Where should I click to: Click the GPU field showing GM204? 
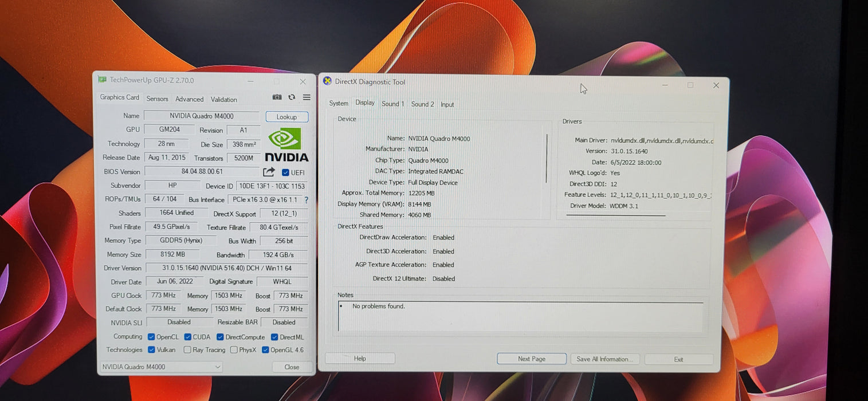[x=169, y=129]
